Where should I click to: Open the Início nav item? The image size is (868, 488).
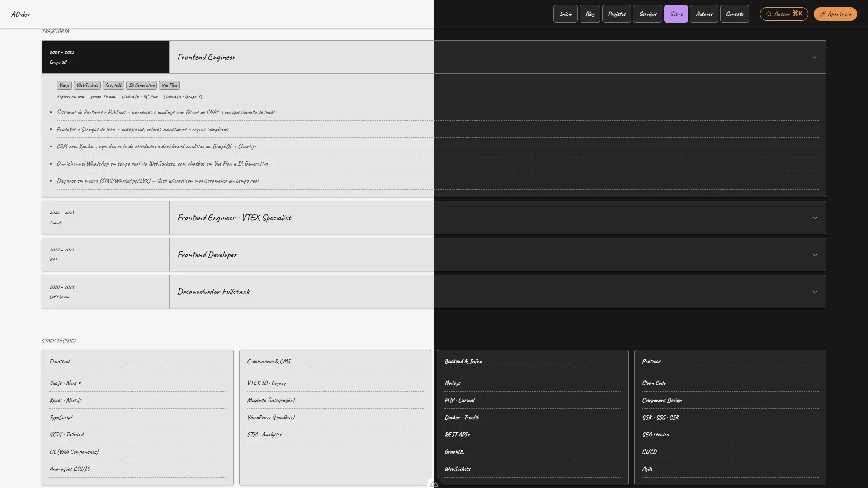click(x=566, y=14)
